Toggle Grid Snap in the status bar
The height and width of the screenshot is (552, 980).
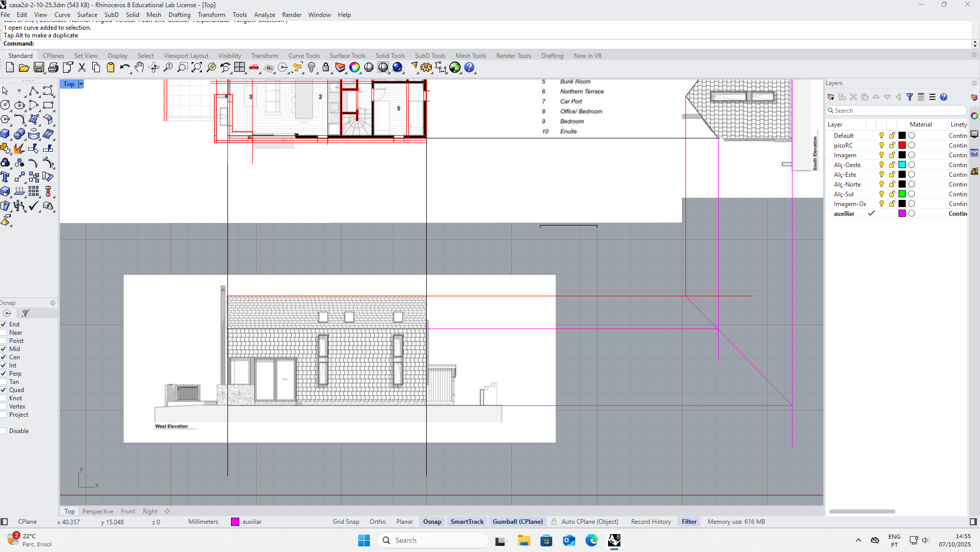(346, 522)
